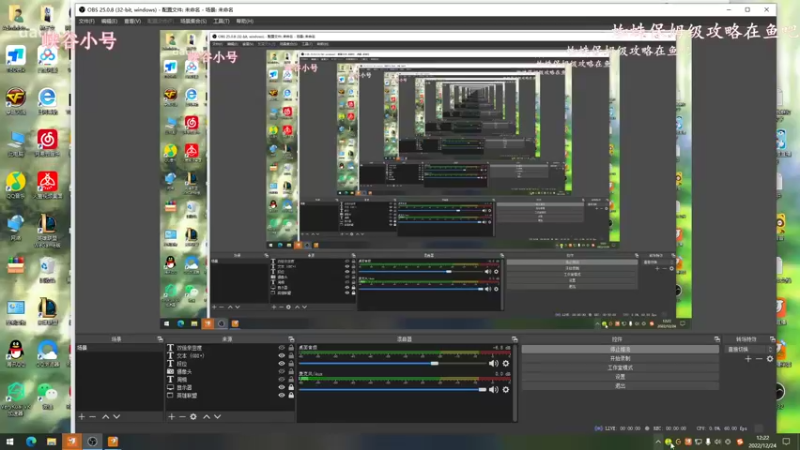Show hidden system tray icons chevron
Screen dimensions: 800x450
658,442
